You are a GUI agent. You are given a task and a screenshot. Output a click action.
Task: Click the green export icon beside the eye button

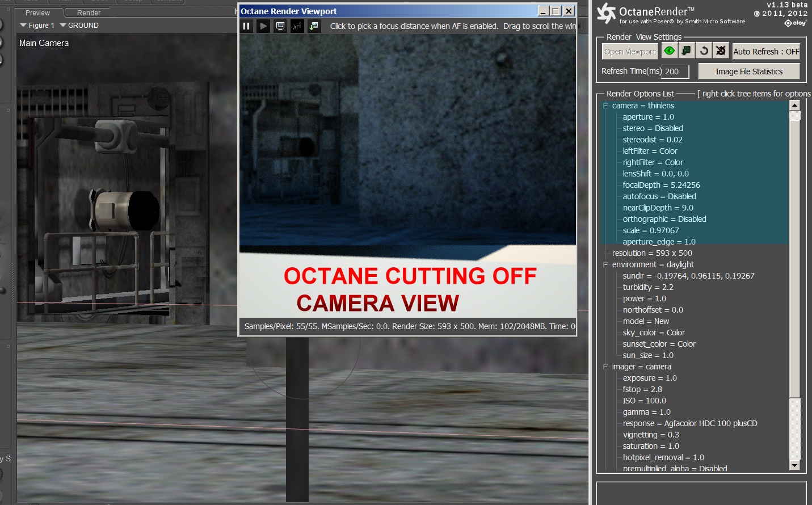coord(687,51)
